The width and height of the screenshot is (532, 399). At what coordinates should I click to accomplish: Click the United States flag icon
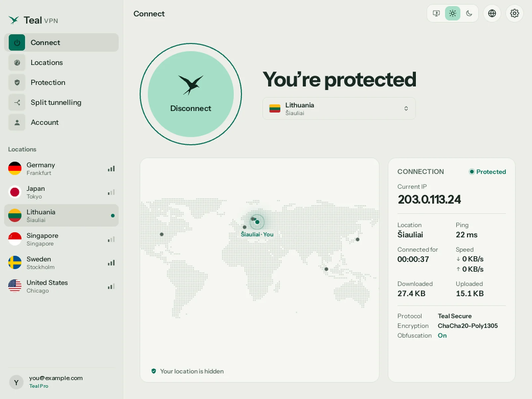click(15, 286)
